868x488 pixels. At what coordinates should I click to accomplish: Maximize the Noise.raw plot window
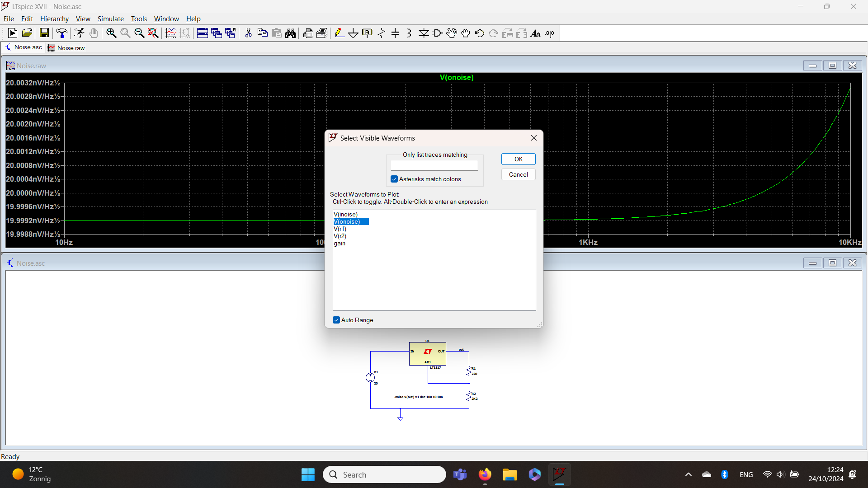[x=832, y=66]
